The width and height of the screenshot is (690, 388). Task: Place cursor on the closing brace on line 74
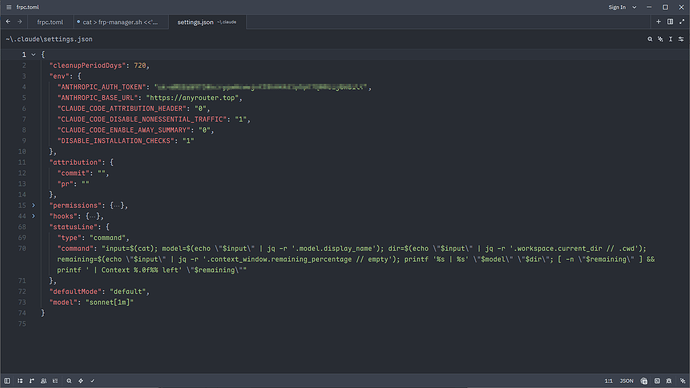click(43, 313)
